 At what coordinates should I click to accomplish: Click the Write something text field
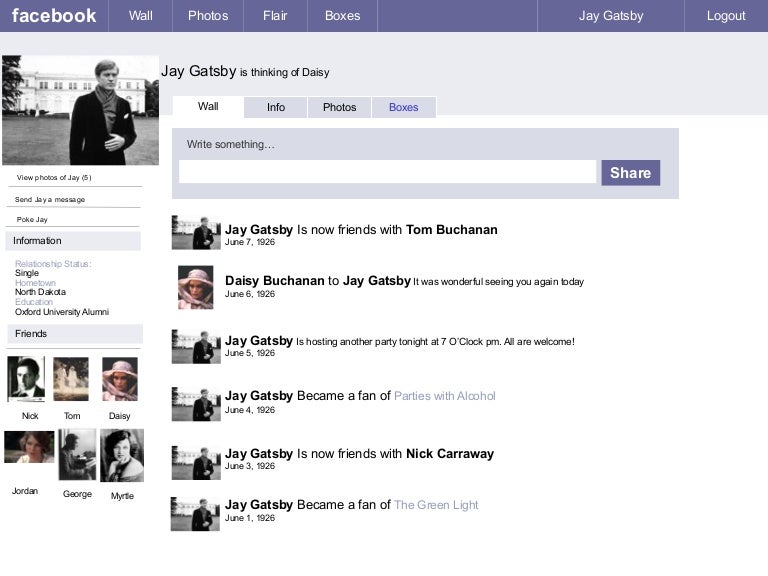pyautogui.click(x=387, y=172)
